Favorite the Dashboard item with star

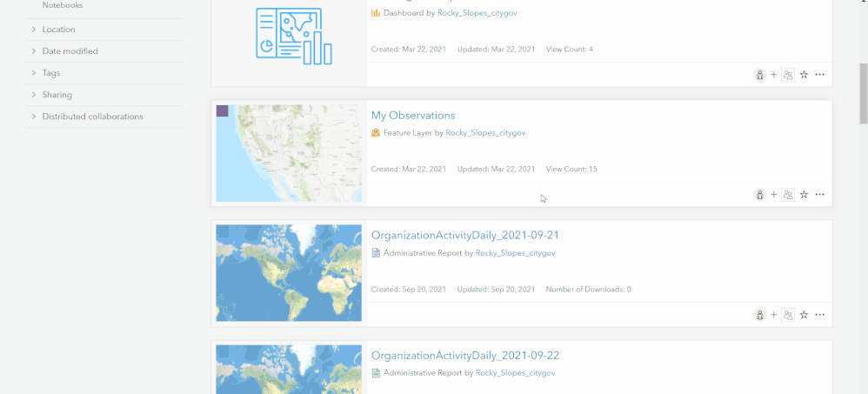[x=805, y=75]
